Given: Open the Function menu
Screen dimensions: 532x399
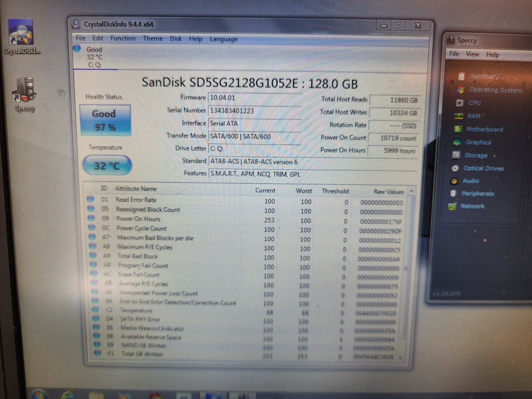Looking at the screenshot, I should click(123, 38).
